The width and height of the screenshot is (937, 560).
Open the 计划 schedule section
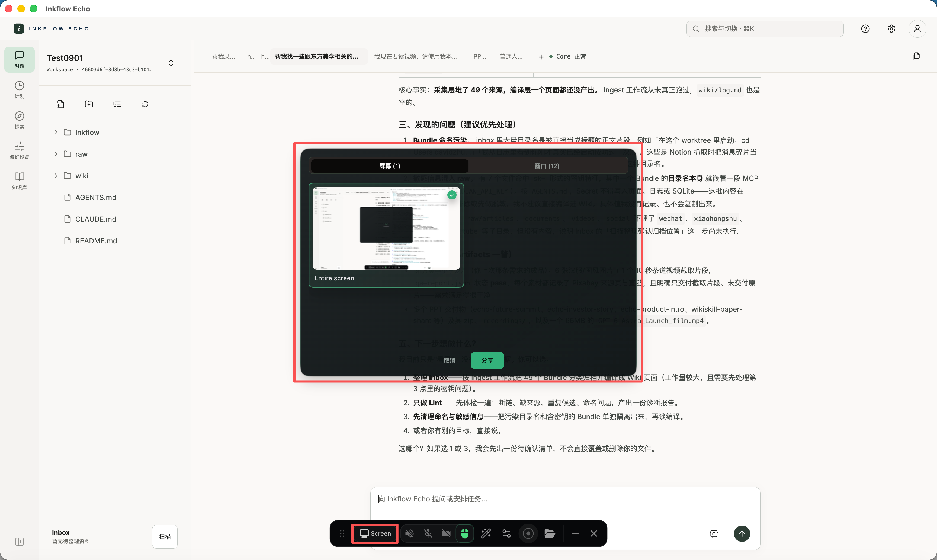[x=19, y=90]
